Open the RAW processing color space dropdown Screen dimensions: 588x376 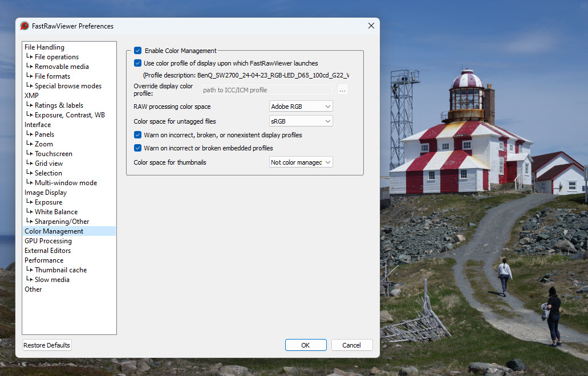pyautogui.click(x=301, y=107)
